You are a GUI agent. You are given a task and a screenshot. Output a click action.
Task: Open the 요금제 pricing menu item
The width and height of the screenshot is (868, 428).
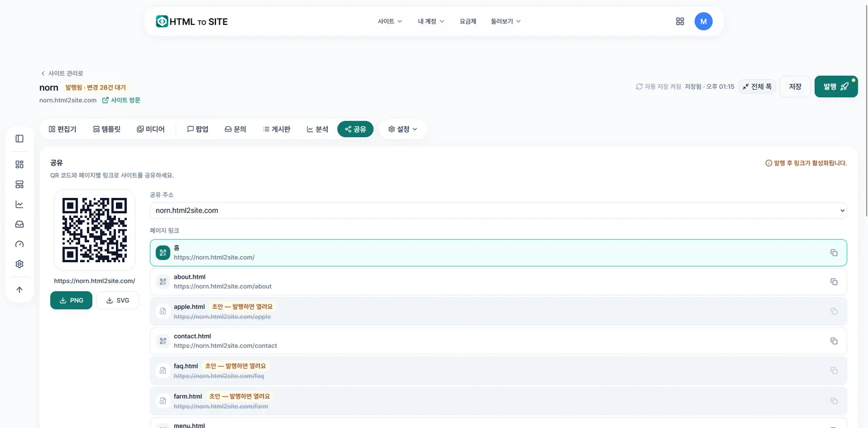click(468, 21)
